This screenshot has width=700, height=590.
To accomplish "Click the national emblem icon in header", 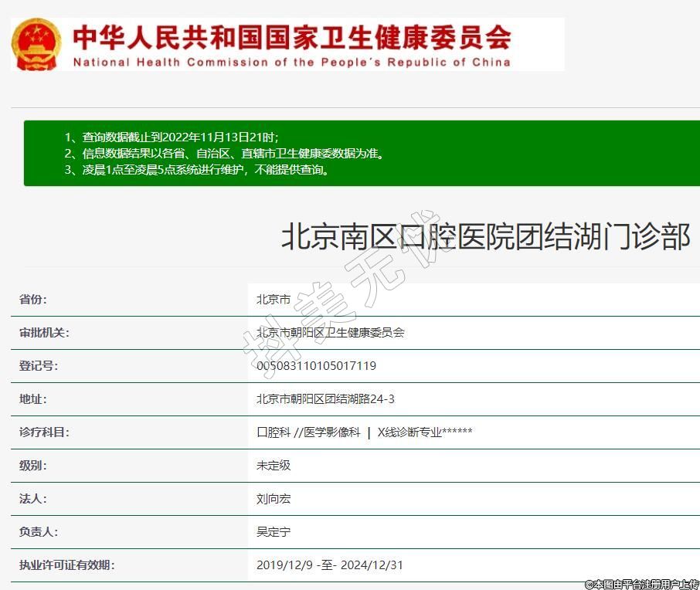I will pos(36,44).
